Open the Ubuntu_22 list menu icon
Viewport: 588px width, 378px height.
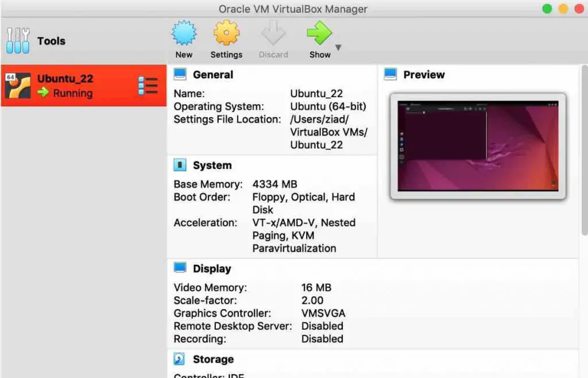click(148, 84)
